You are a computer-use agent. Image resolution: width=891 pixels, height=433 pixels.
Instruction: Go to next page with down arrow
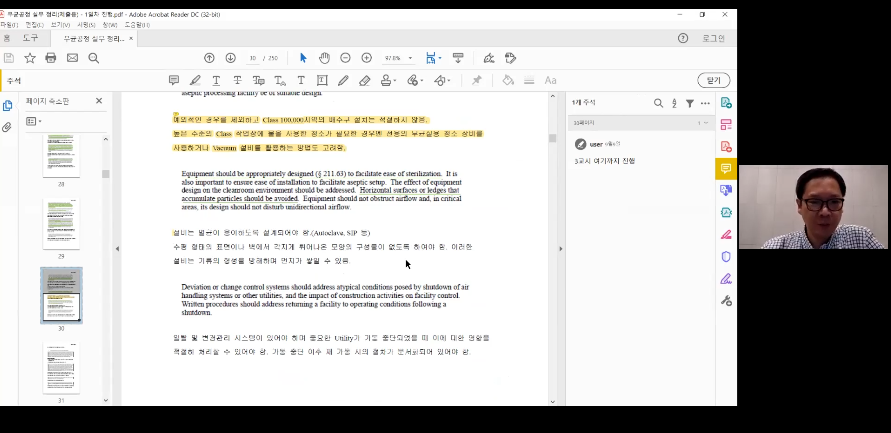[x=230, y=58]
